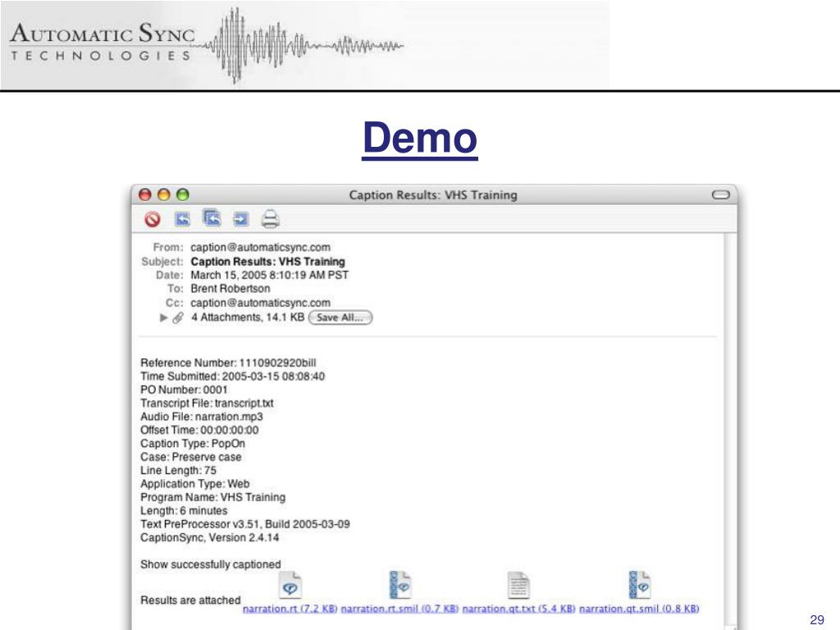This screenshot has height=630, width=840.
Task: Click 'Line Length: 75' line
Action: pos(178,470)
